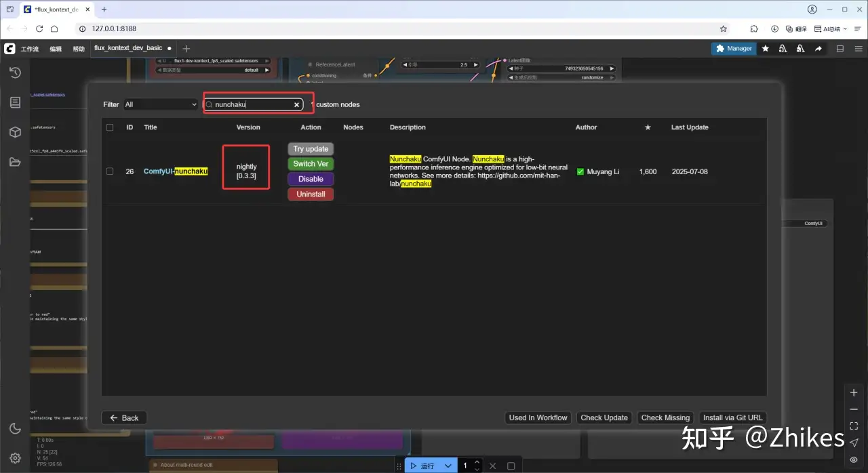Viewport: 868px width, 473px height.
Task: Open the hamburger menu in ComfyUI top bar
Action: [x=858, y=49]
